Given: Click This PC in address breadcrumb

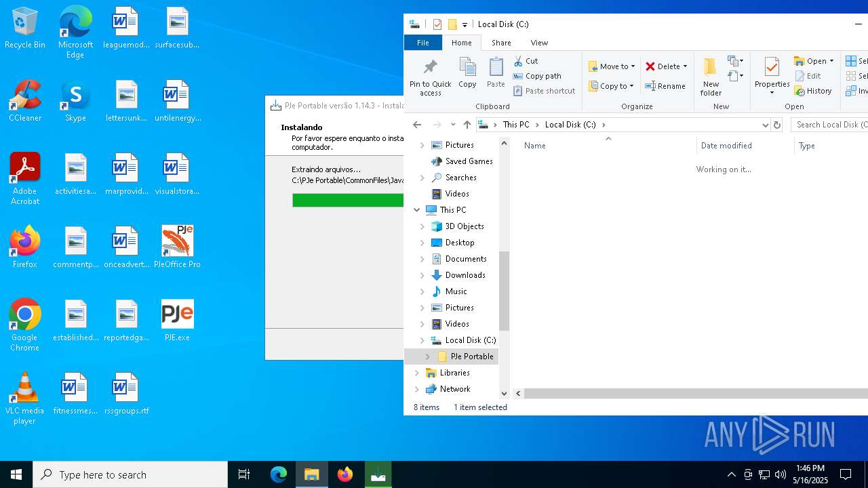Looking at the screenshot, I should (516, 125).
